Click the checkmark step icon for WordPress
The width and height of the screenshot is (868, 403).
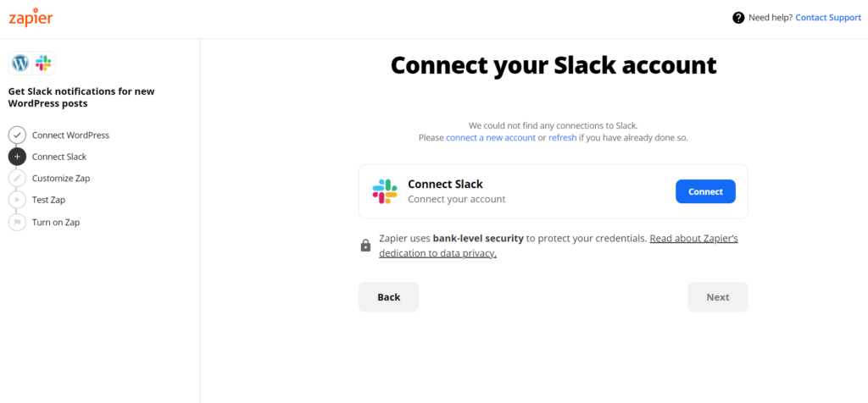pyautogui.click(x=17, y=135)
